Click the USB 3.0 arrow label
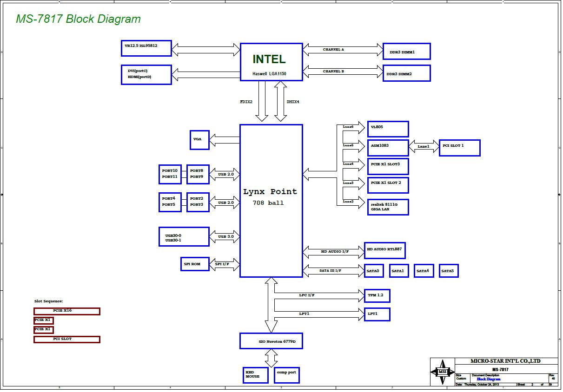This screenshot has height=392, width=563. 226,237
